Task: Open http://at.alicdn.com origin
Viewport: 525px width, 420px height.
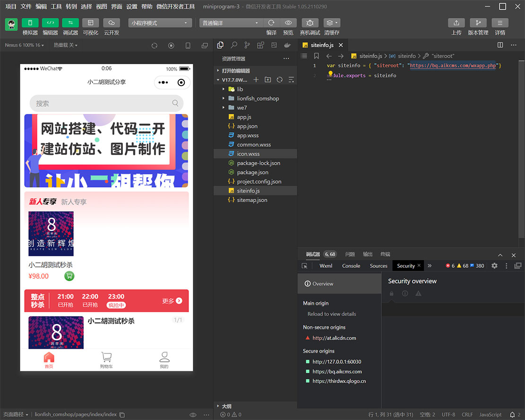Action: (334, 338)
